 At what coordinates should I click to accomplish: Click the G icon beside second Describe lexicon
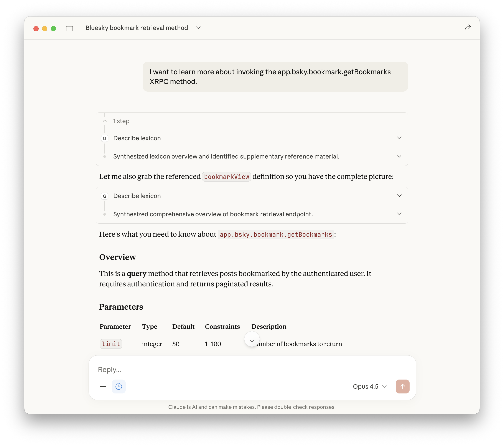coord(105,196)
